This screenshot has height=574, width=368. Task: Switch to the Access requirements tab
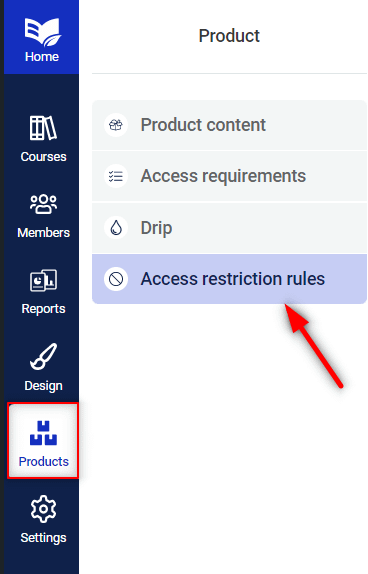[x=229, y=176]
